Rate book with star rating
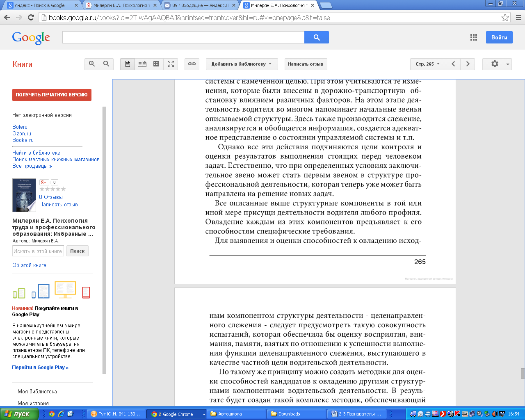Viewport: 525px width, 420px height. pos(52,189)
